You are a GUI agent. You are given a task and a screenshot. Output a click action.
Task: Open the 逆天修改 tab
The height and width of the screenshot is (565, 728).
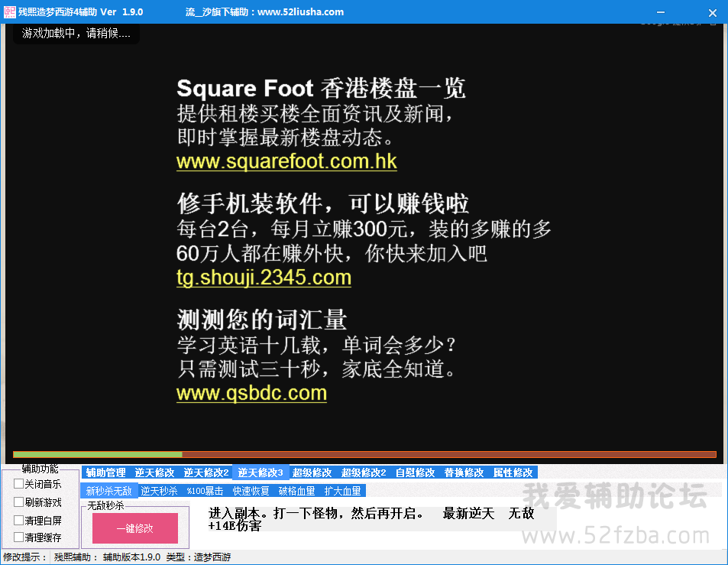[x=154, y=472]
